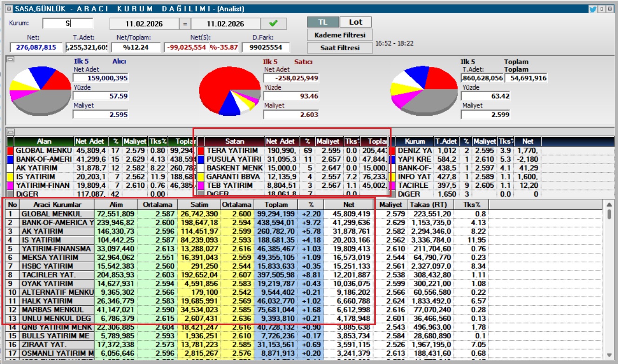
Task: Sort table by Araci Kurumlar column header
Action: [x=57, y=205]
